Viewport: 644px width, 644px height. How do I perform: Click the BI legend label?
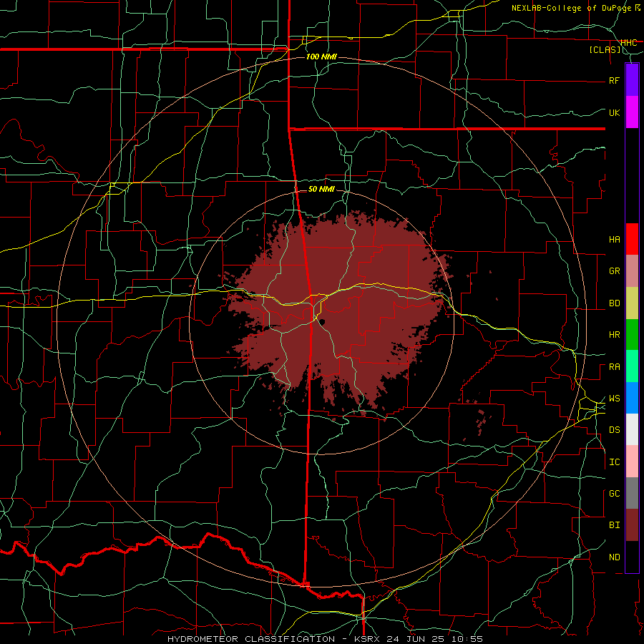[614, 525]
